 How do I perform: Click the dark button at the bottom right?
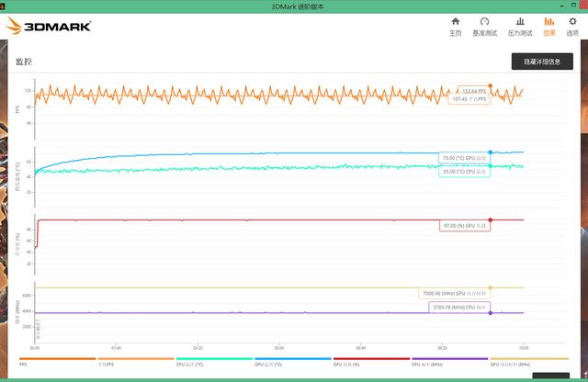551,376
